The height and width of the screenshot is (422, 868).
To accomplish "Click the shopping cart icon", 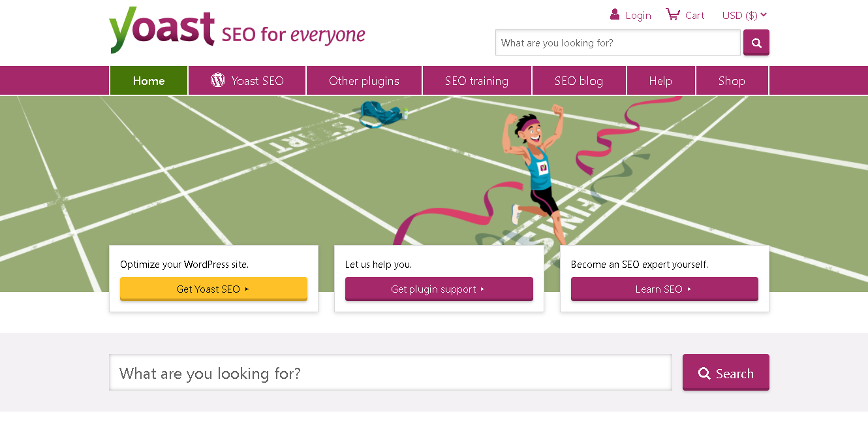I will [x=672, y=14].
